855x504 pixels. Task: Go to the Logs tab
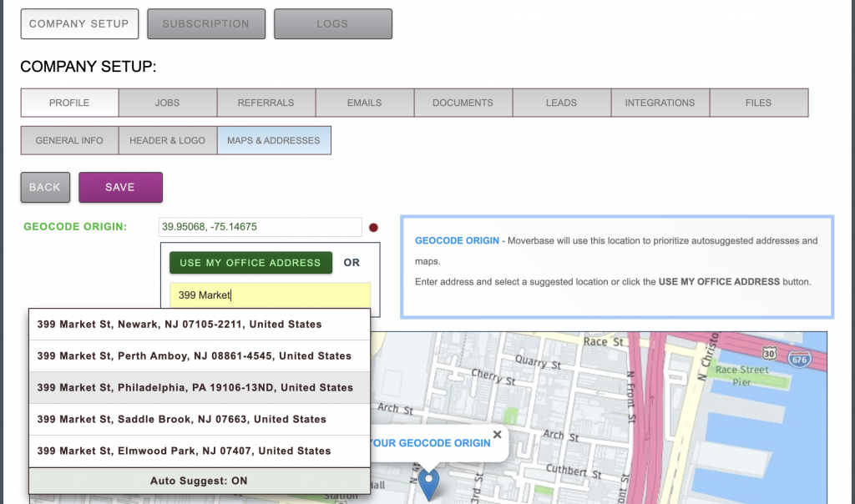(x=332, y=24)
